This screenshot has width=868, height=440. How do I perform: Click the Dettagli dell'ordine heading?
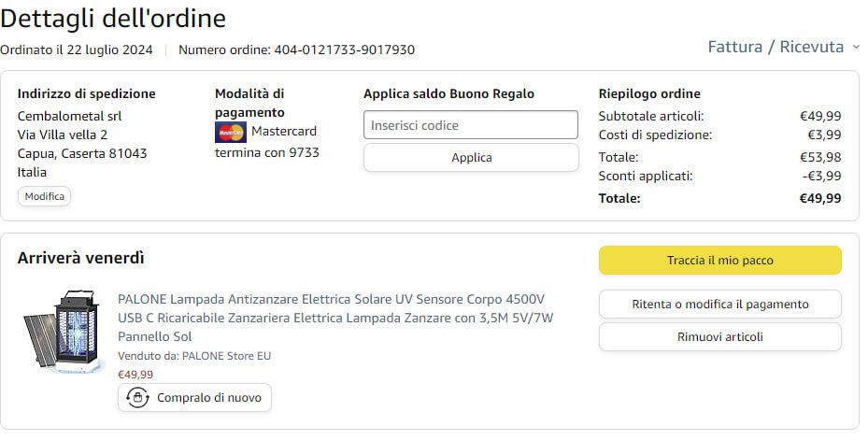pos(113,19)
